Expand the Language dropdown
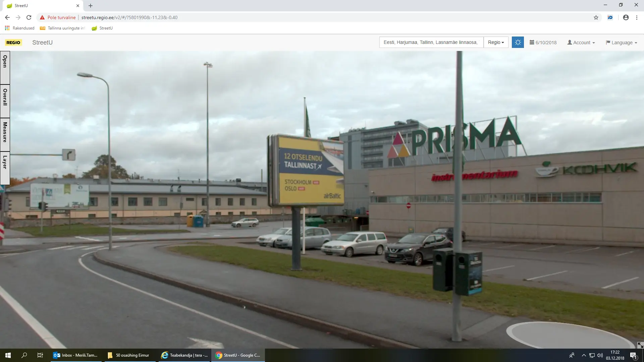Screen dimensions: 644x362 click(x=621, y=43)
